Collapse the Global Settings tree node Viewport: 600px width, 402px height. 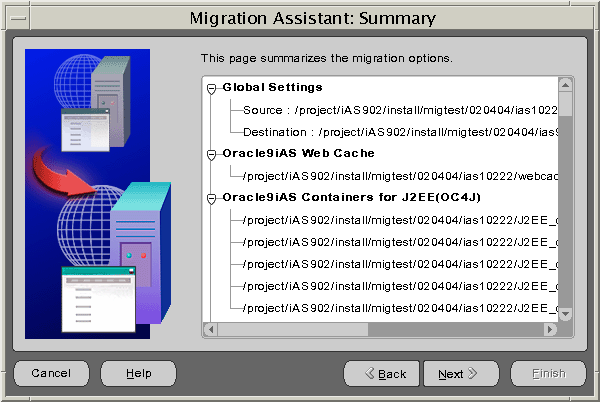pos(211,88)
